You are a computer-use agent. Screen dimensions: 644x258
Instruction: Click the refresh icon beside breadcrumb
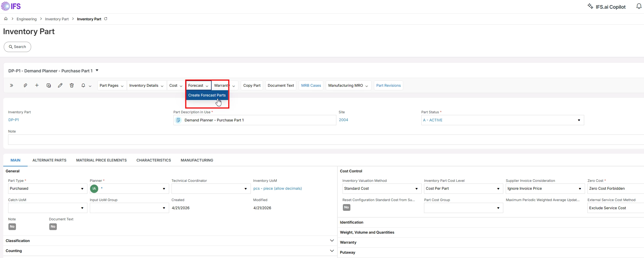(106, 19)
